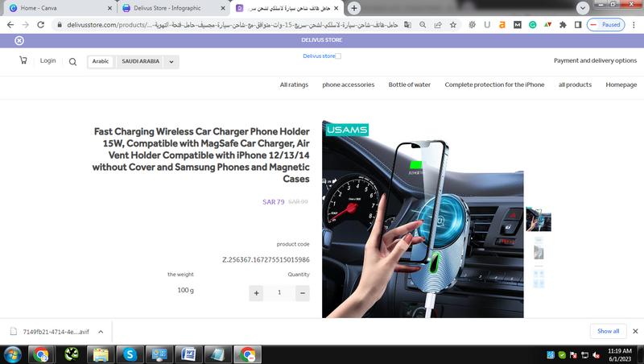This screenshot has height=364, width=644.
Task: Open the All ratings menu item
Action: 294,85
